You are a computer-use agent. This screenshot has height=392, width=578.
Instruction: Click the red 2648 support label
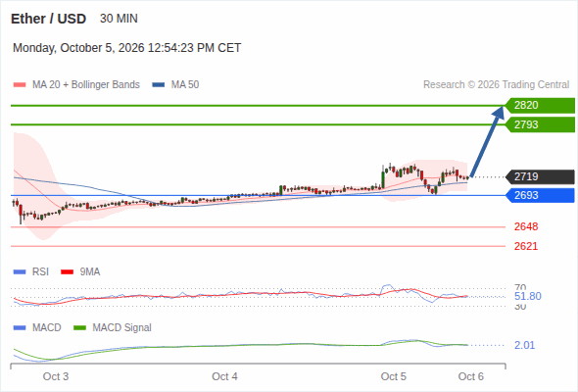[526, 226]
